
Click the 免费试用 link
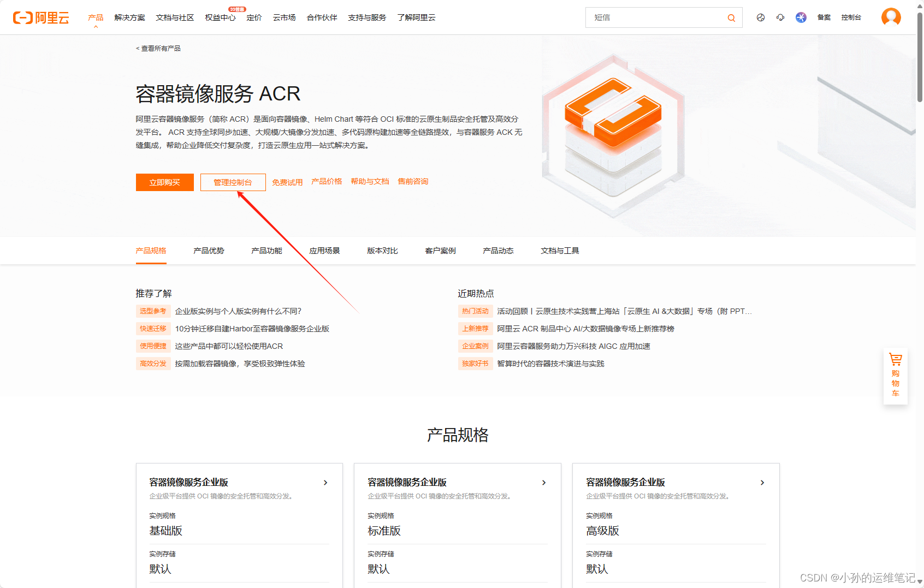tap(287, 182)
